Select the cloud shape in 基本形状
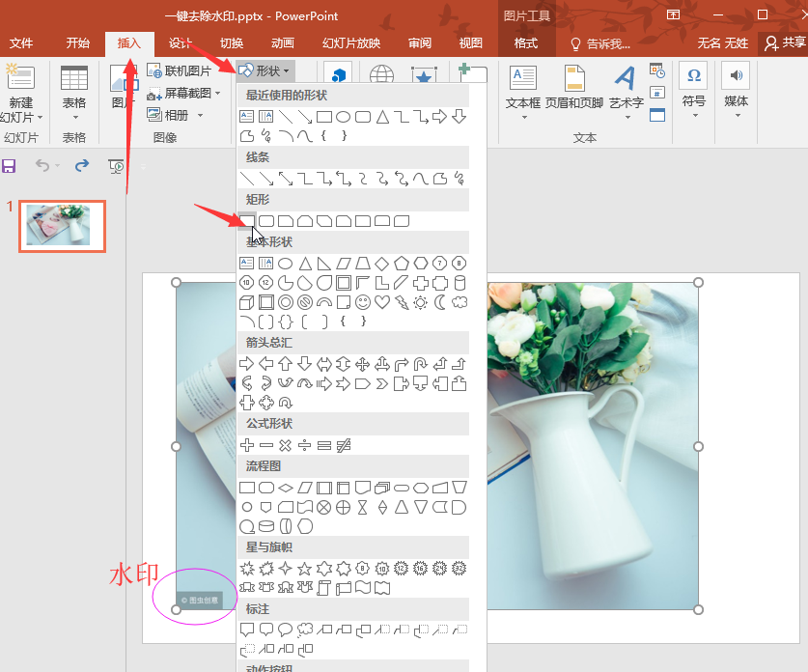This screenshot has height=672, width=808. pos(460,302)
